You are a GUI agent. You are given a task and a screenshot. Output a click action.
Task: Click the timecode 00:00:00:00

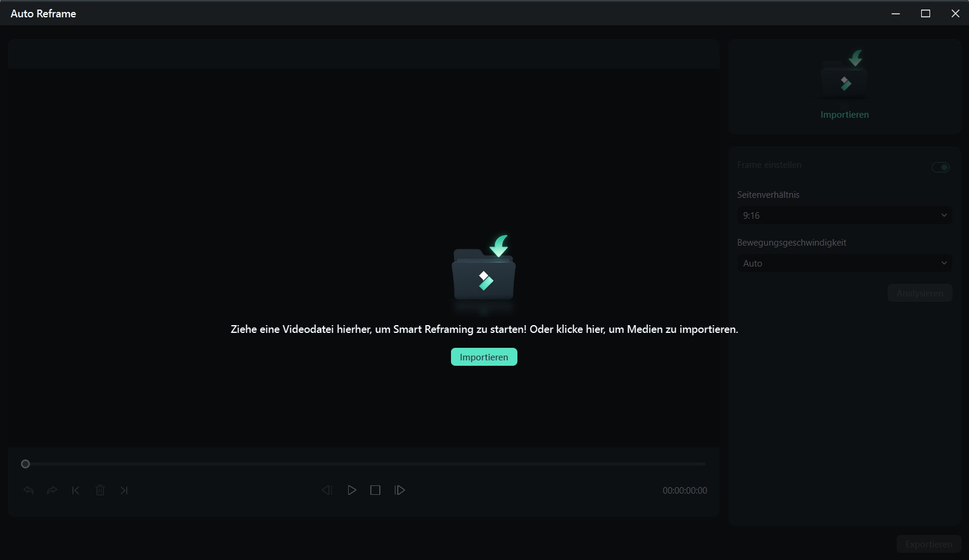[685, 491]
